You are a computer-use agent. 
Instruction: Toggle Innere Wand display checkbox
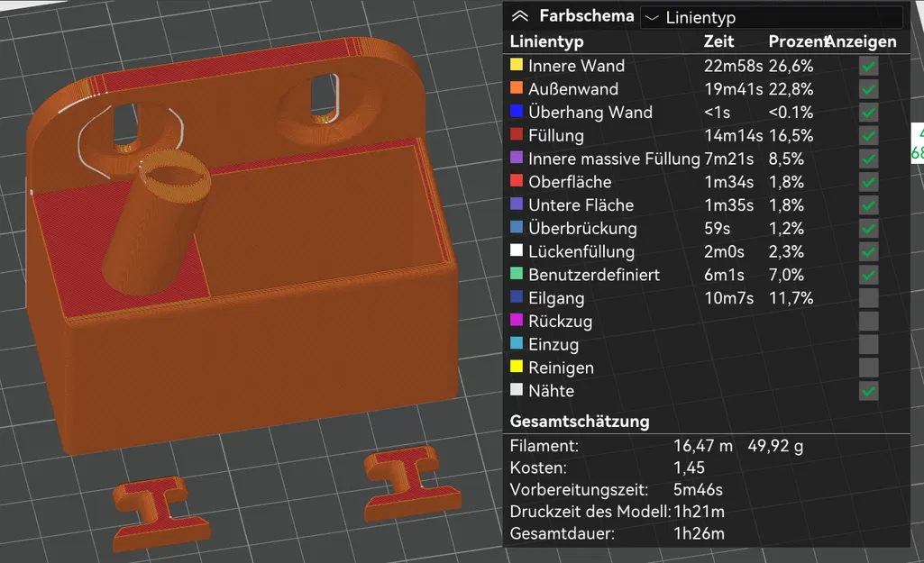(868, 66)
